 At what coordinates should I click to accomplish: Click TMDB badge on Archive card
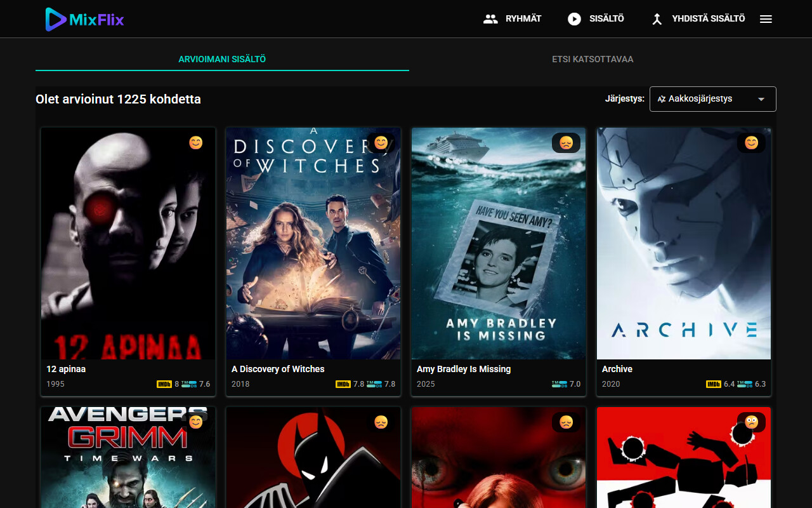tap(745, 384)
